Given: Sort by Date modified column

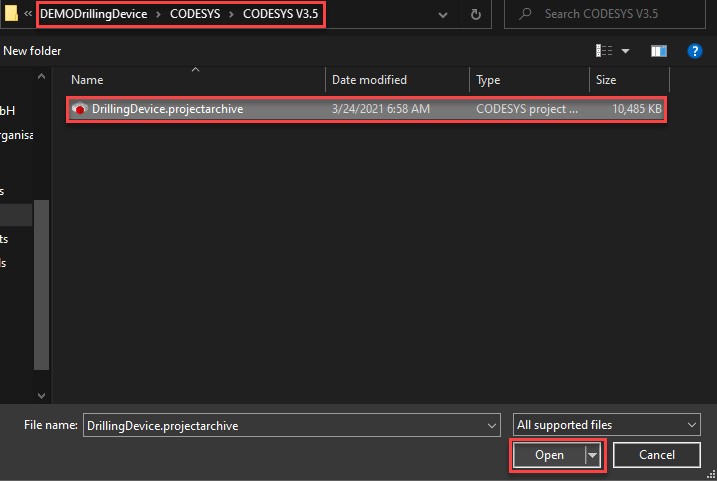Looking at the screenshot, I should [369, 80].
